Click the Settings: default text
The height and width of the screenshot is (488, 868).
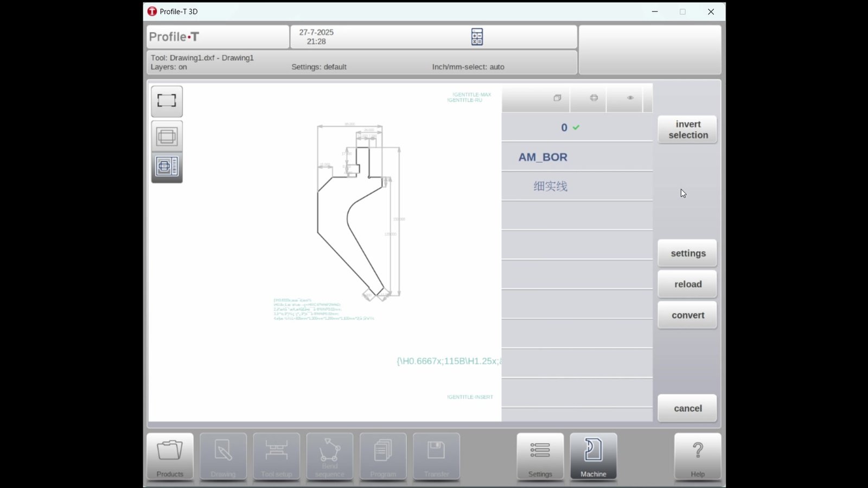click(319, 67)
